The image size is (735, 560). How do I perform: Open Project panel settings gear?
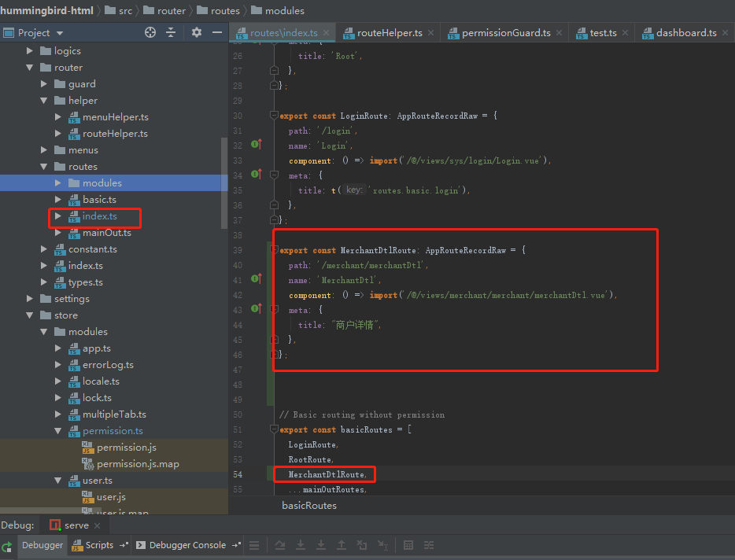click(197, 32)
